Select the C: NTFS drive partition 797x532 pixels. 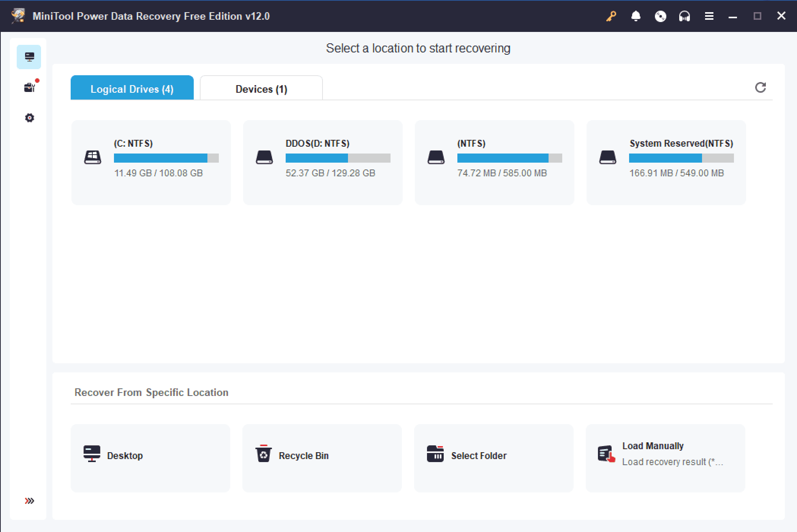point(151,160)
